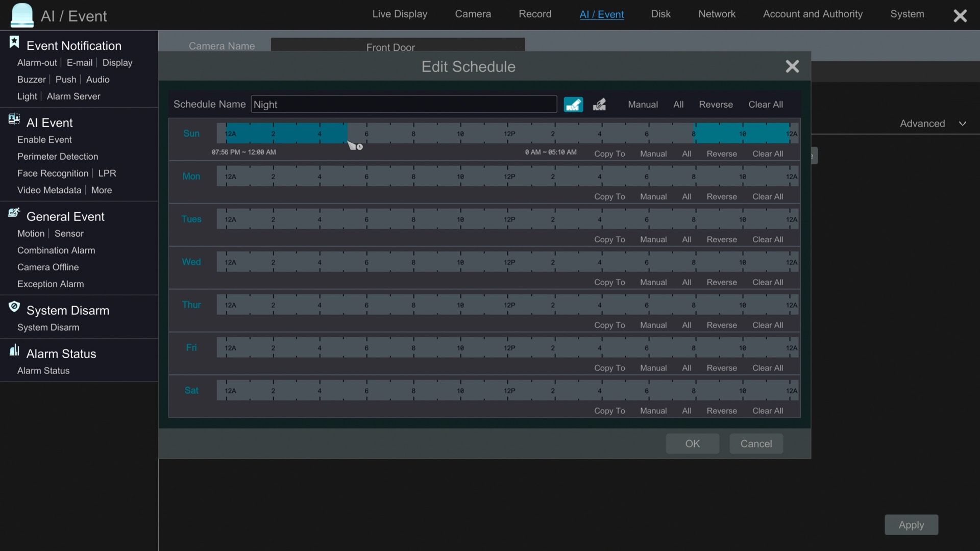Open Face Recognition settings
980x551 pixels.
pos(53,173)
